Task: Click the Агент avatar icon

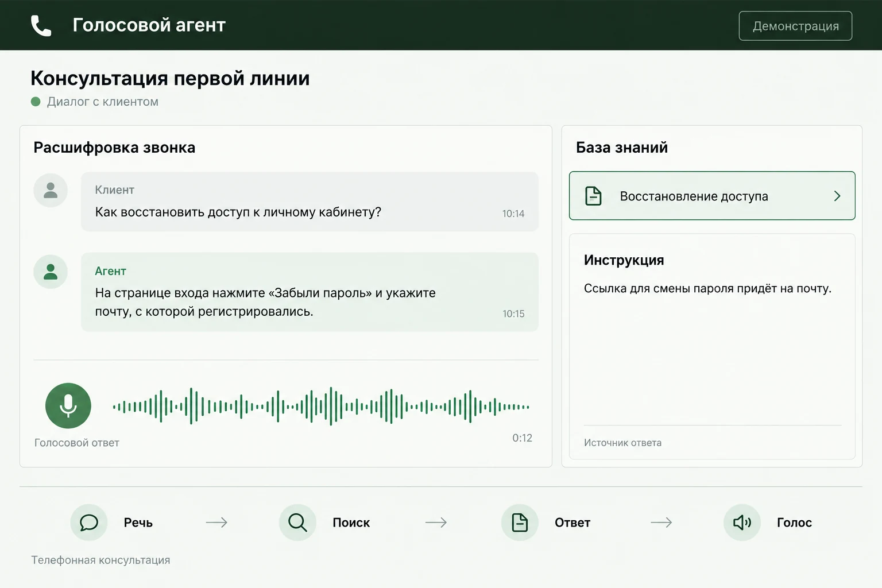Action: pyautogui.click(x=51, y=272)
